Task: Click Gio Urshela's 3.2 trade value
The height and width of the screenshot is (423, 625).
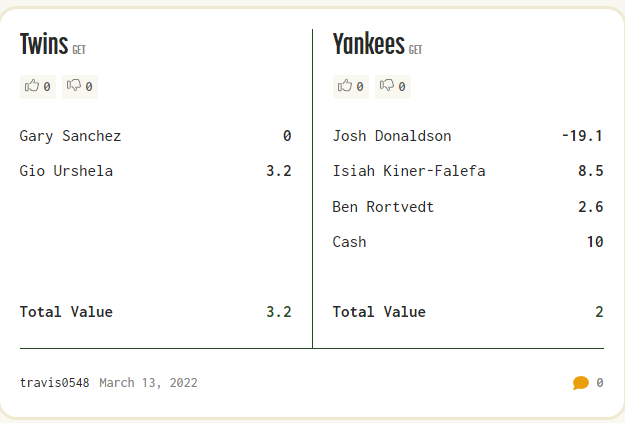Action: (279, 171)
